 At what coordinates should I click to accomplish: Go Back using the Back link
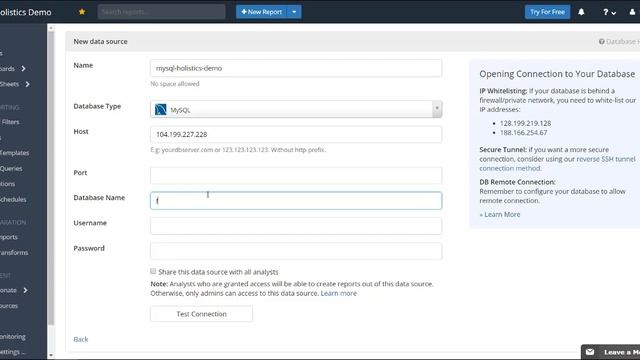click(81, 339)
